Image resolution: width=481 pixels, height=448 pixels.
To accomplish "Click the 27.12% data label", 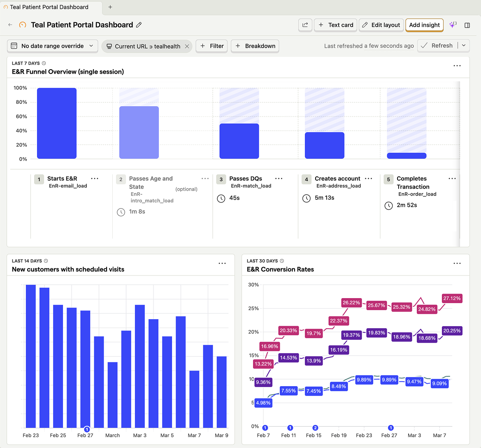I will [452, 299].
